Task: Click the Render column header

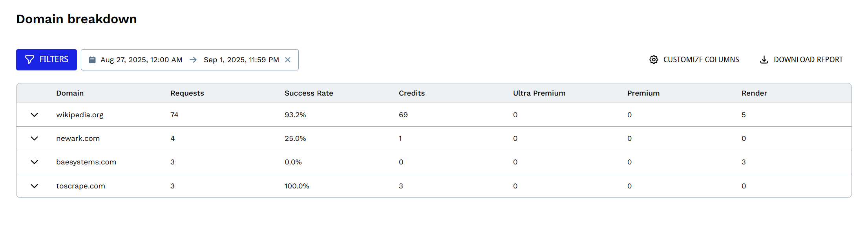Action: pyautogui.click(x=754, y=93)
